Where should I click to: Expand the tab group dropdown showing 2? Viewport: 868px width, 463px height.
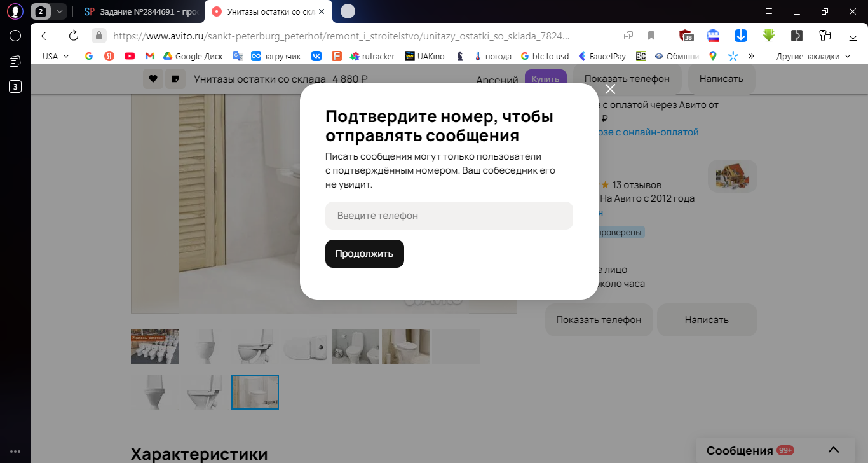[60, 11]
